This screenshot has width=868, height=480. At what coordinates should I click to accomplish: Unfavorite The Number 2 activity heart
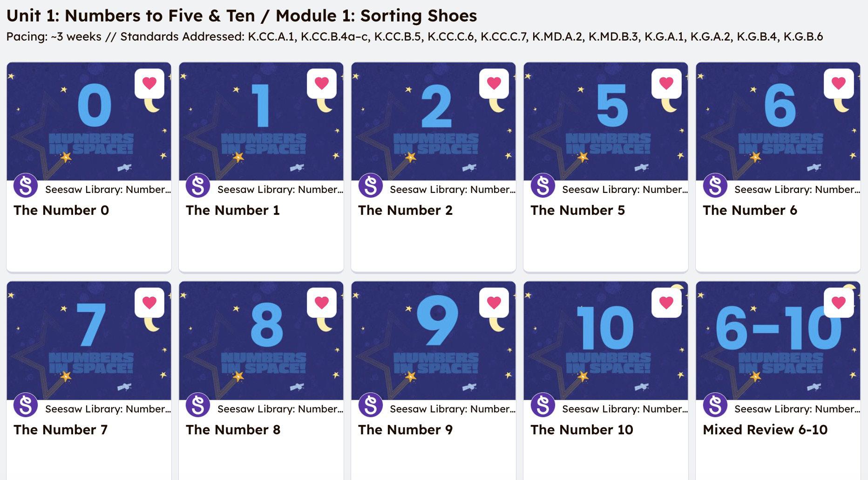coord(494,83)
